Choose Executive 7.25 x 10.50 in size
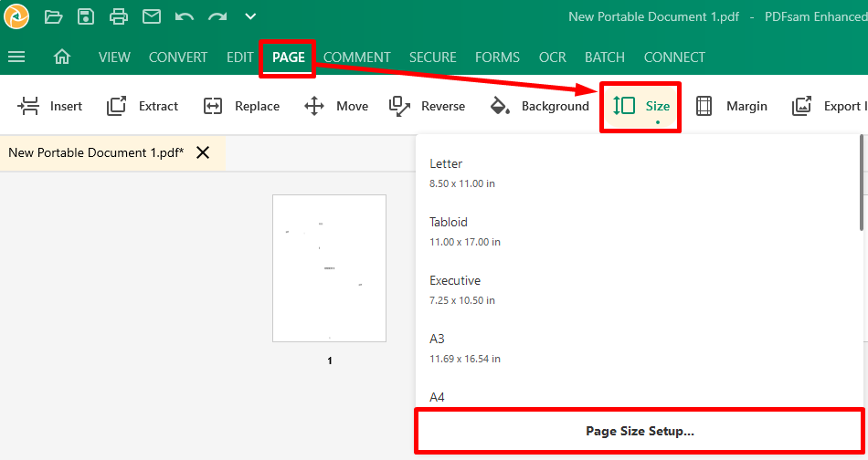Screen dimensions: 868x460 (x=637, y=289)
